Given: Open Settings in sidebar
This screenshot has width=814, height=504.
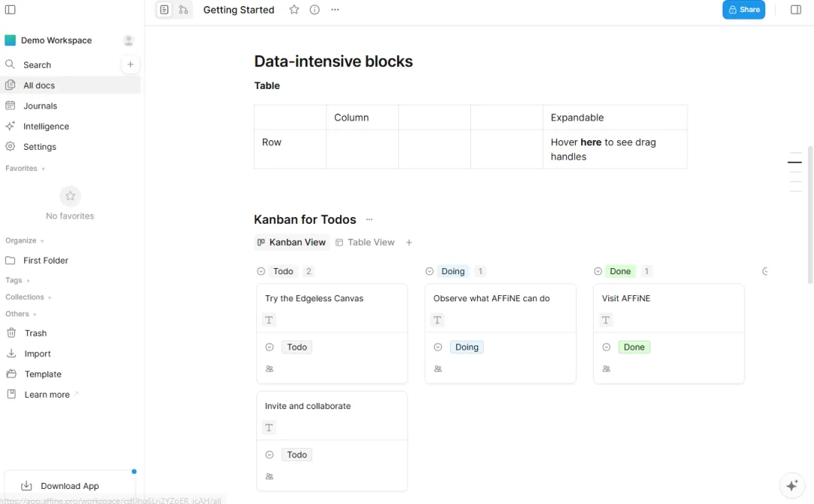Looking at the screenshot, I should 70,147.
